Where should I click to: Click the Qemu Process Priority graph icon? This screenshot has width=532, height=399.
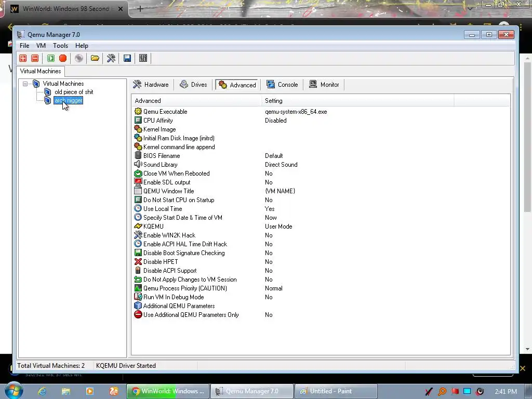coord(138,288)
